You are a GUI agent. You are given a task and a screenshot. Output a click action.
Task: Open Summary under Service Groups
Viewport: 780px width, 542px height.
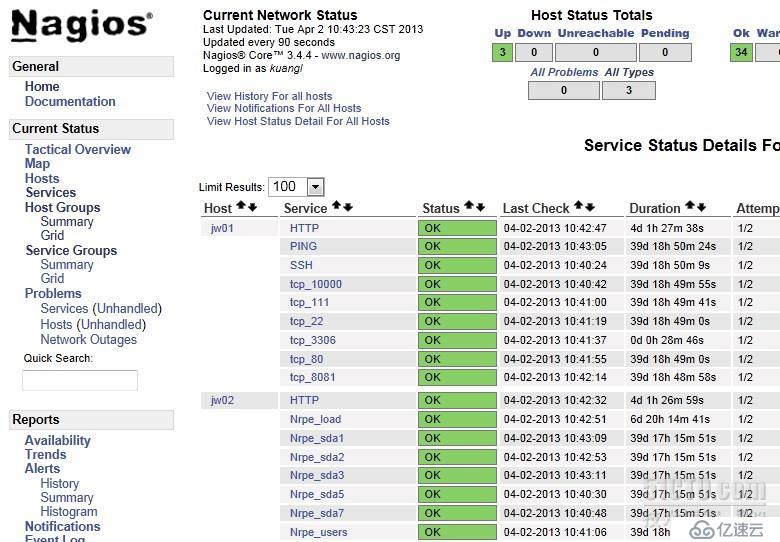(67, 265)
